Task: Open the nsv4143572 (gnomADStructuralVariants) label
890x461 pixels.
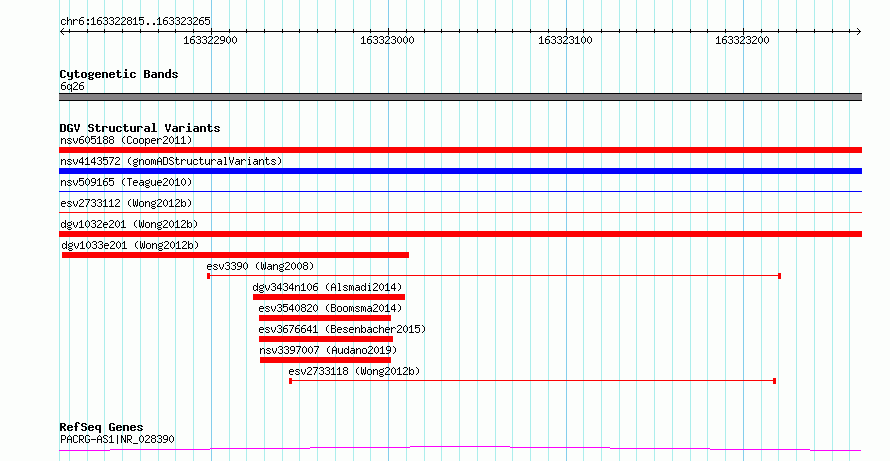Action: pos(171,161)
